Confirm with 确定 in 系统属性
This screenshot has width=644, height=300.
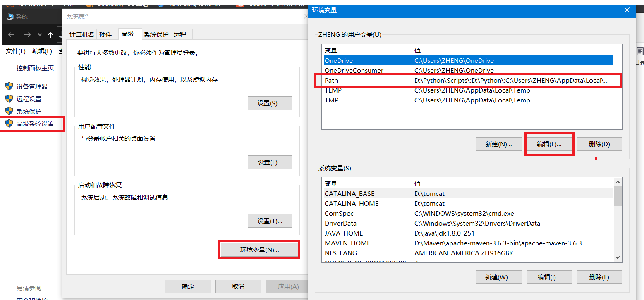(x=188, y=286)
